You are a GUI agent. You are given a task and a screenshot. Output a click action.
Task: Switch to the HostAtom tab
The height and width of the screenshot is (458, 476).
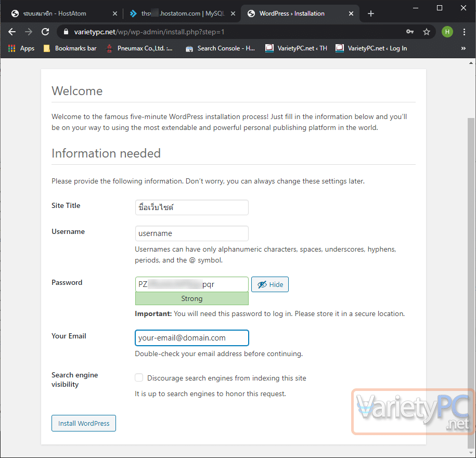pos(65,14)
